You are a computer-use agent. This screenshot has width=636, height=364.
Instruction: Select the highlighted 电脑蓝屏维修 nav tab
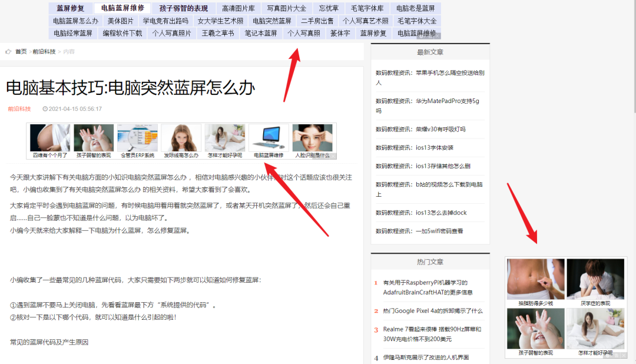122,8
